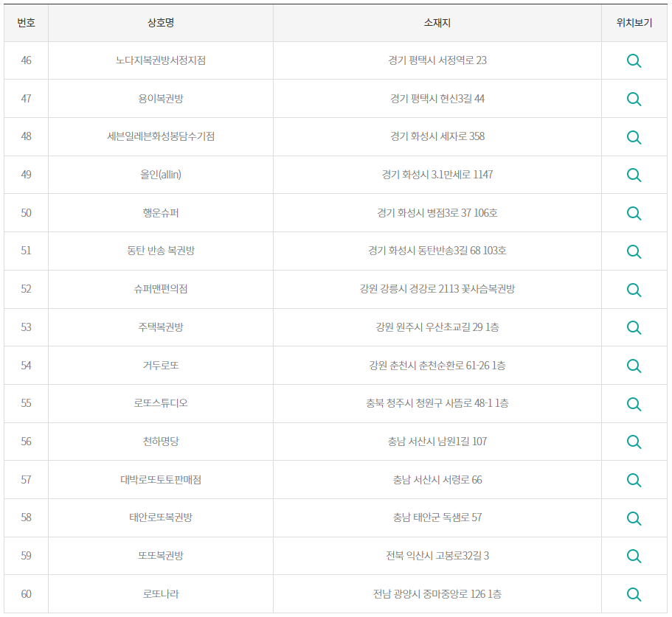Click the 상호명 column header

click(x=161, y=23)
